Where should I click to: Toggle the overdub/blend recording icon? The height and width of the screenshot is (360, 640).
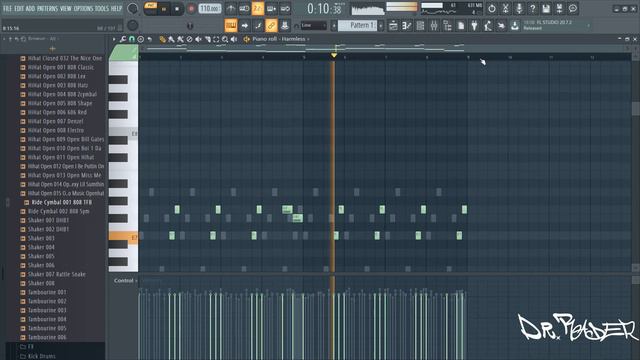271,9
